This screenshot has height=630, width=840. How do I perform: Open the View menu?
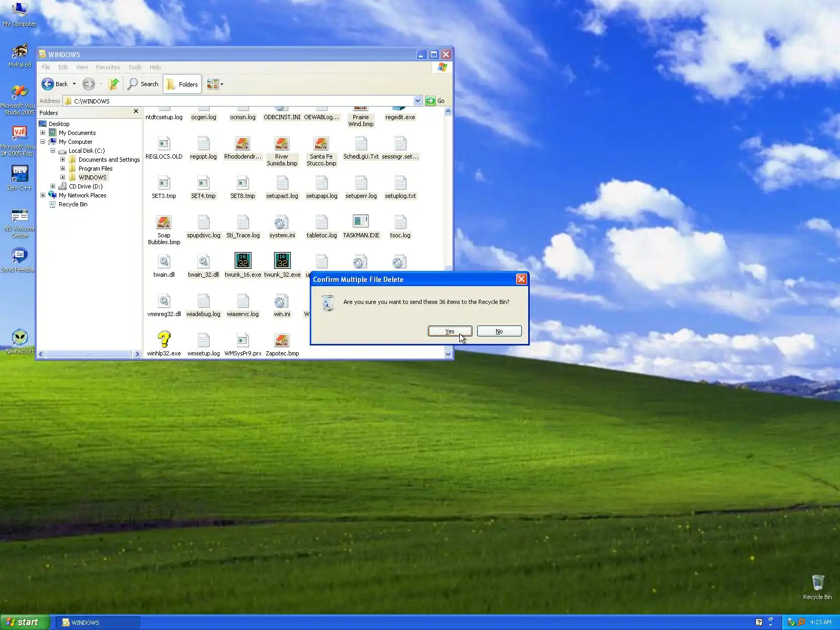pos(82,67)
